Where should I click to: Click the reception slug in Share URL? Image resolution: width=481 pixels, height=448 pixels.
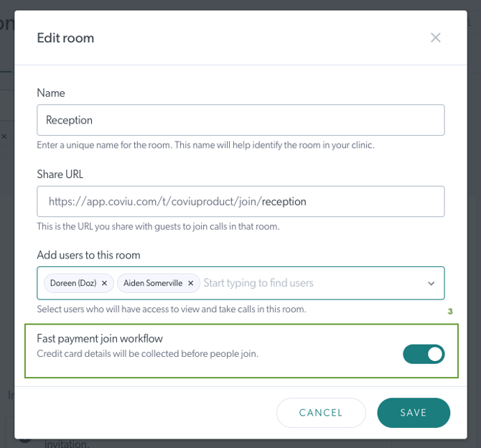coord(284,202)
